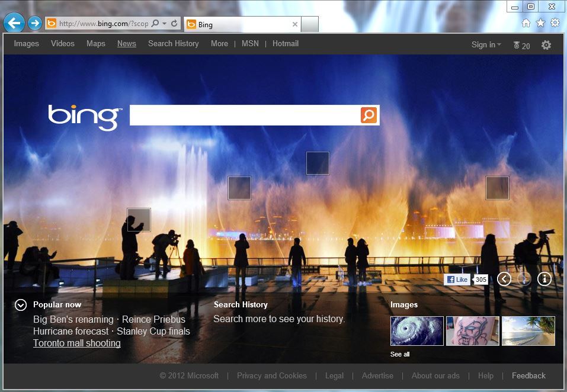
Task: Open the hurricane satellite image thumbnail
Action: (x=417, y=331)
